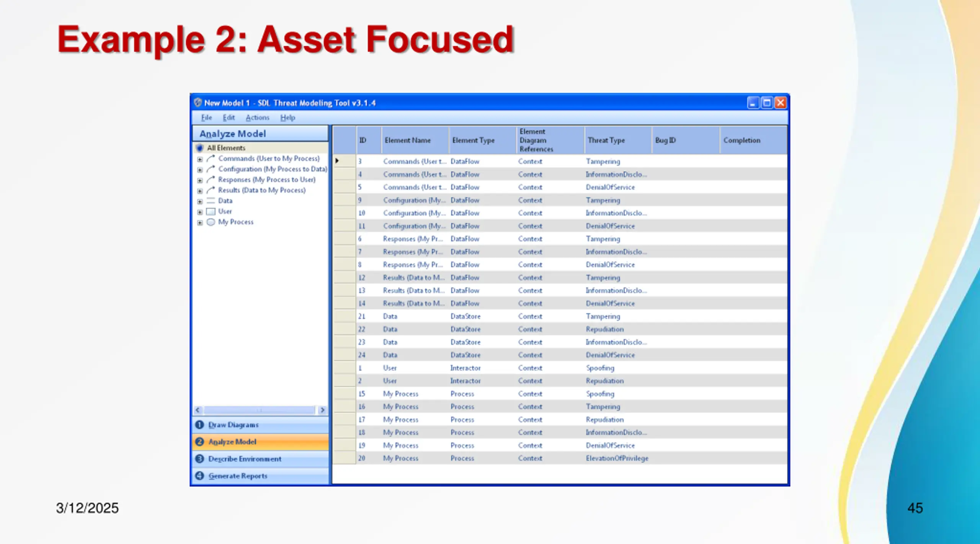The height and width of the screenshot is (544, 980).
Task: Select Results (Data to My Process) tree item
Action: click(x=262, y=190)
